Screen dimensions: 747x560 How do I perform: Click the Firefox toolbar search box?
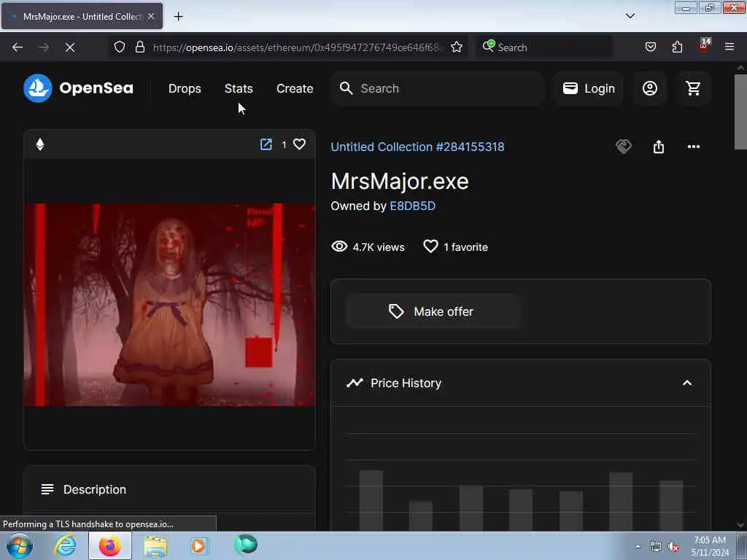544,47
